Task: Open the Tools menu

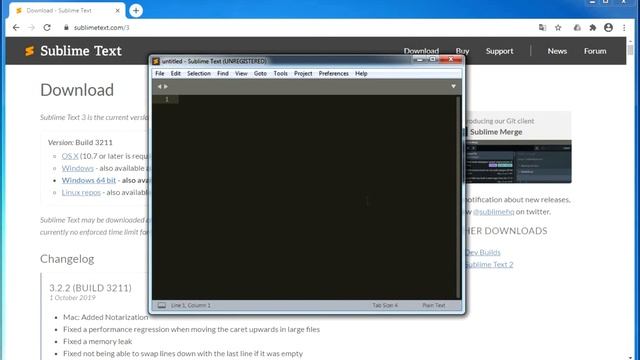Action: pyautogui.click(x=280, y=73)
